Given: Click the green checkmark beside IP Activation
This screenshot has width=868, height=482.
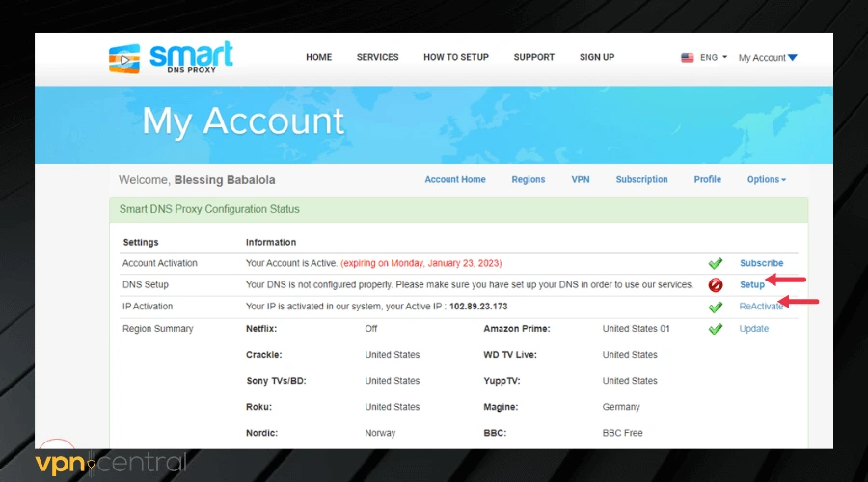Looking at the screenshot, I should pos(716,308).
